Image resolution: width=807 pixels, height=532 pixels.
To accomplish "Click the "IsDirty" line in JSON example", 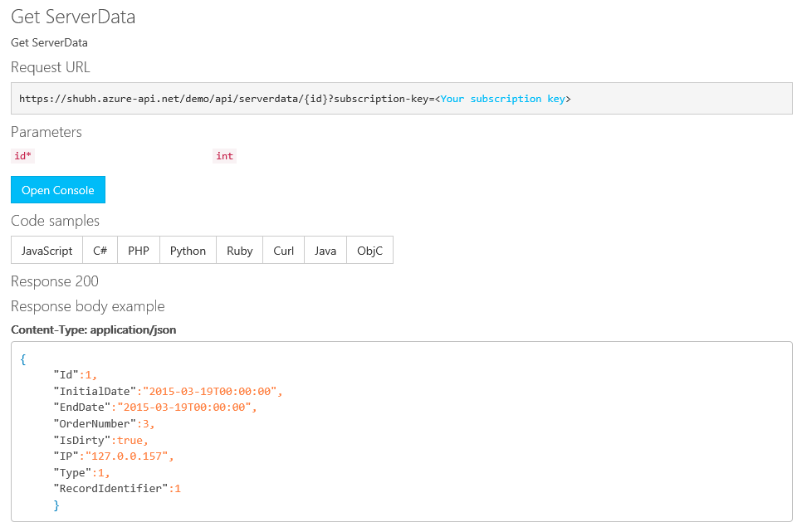I will tap(100, 440).
